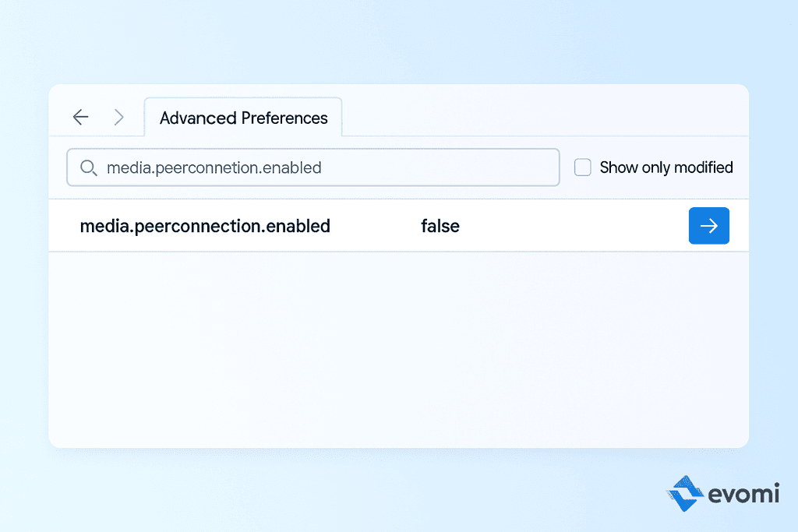Image resolution: width=798 pixels, height=532 pixels.
Task: Click the search icon in the preferences field
Action: [88, 167]
